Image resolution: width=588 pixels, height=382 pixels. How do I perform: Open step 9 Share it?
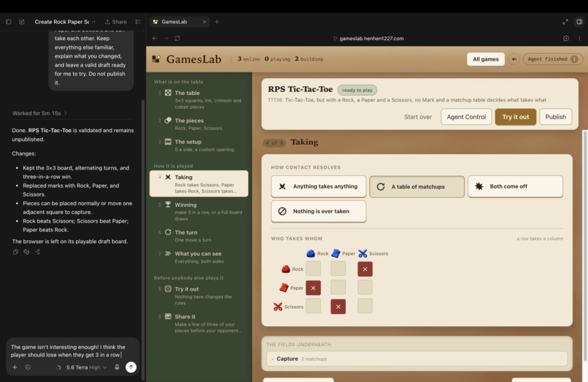point(198,323)
